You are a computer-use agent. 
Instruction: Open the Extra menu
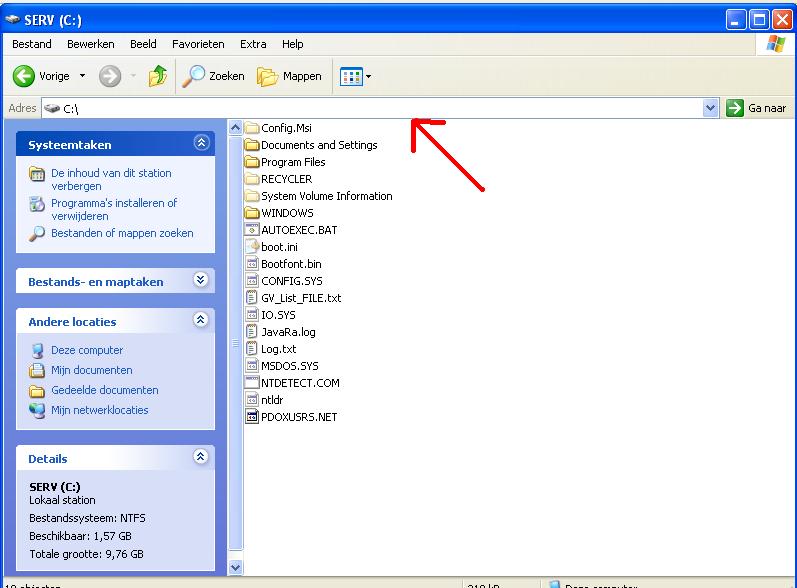[x=253, y=44]
